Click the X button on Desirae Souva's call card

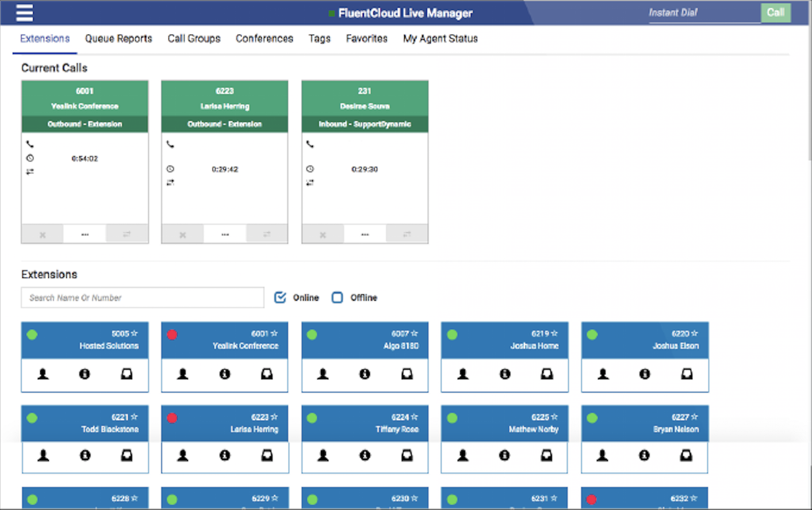pos(323,234)
